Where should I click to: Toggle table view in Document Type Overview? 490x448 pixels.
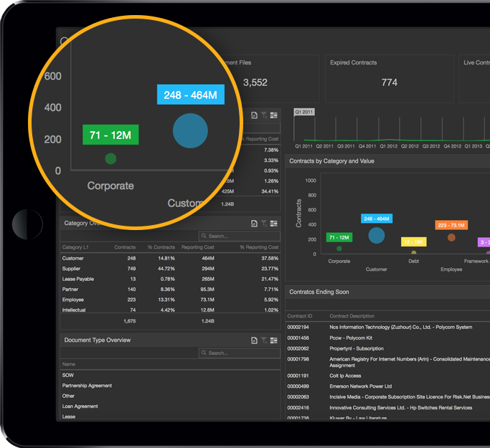click(274, 340)
